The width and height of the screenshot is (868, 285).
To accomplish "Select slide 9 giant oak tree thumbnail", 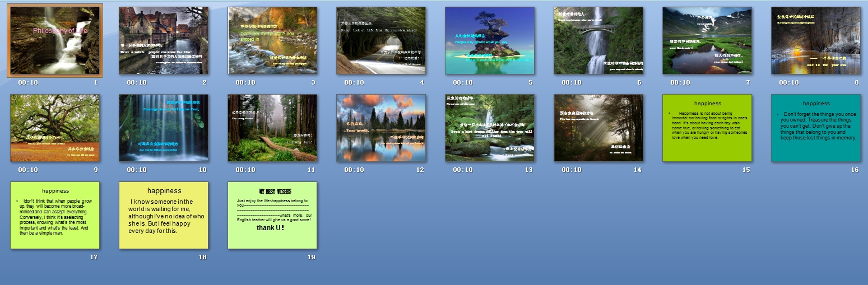I will pos(55,128).
